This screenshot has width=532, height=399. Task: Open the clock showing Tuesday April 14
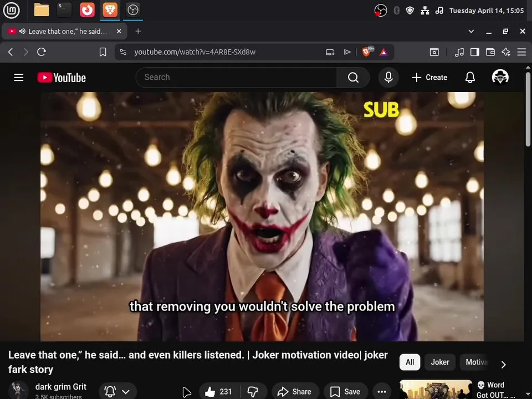coord(486,11)
